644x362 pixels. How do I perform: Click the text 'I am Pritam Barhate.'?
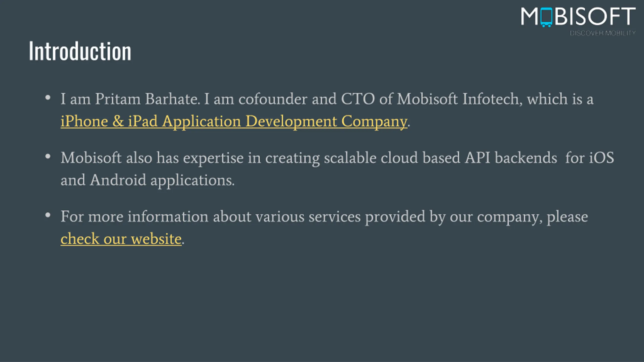tap(130, 99)
